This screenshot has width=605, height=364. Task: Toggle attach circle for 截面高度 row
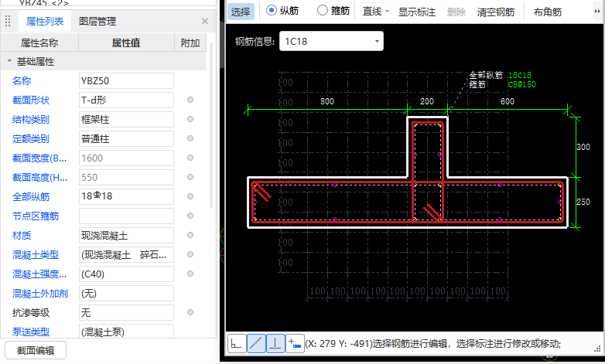tap(190, 177)
